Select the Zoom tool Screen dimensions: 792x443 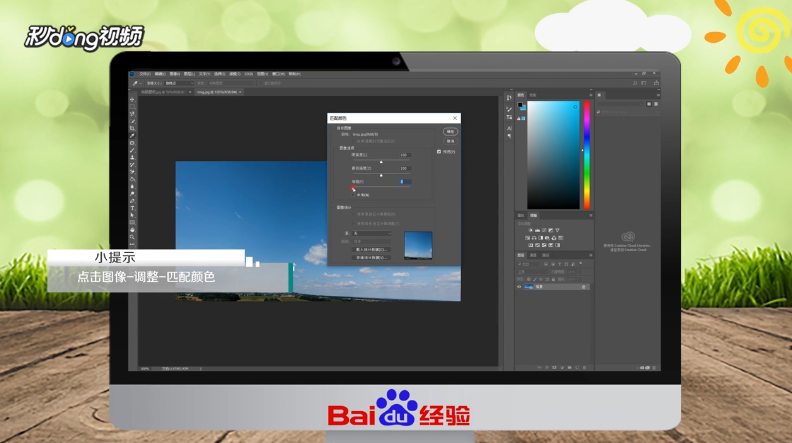click(x=132, y=237)
